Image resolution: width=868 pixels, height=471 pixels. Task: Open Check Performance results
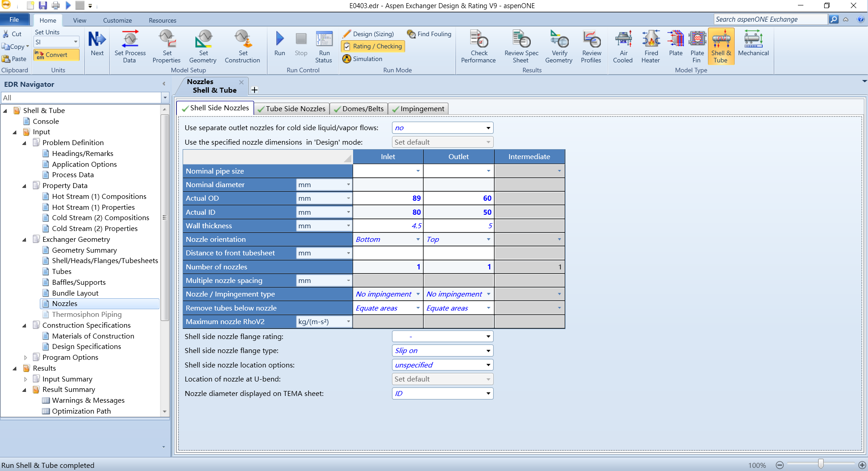(479, 47)
